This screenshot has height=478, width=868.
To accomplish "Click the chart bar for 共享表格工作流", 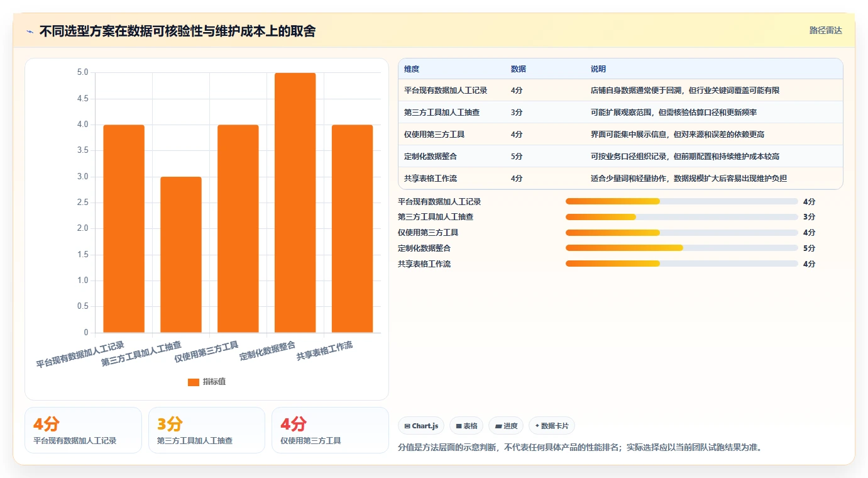I will (x=352, y=229).
